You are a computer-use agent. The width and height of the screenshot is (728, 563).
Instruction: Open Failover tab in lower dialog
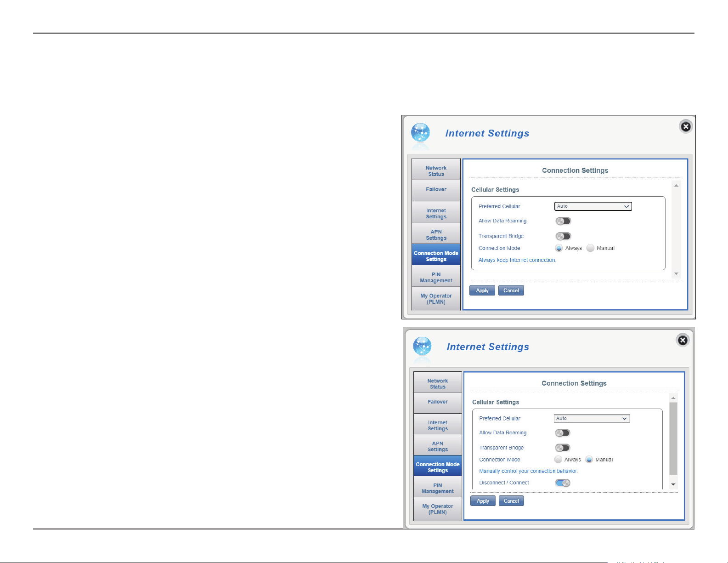tap(438, 403)
